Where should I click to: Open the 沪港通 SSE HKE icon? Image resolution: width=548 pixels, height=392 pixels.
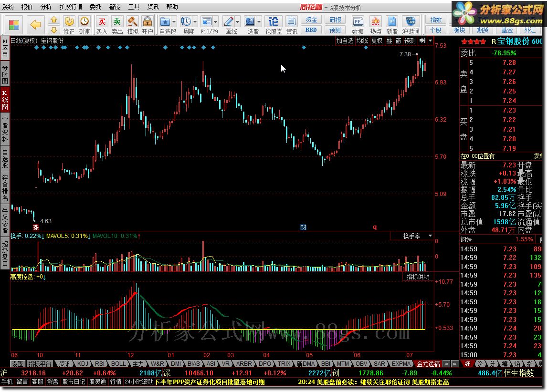tap(411, 21)
